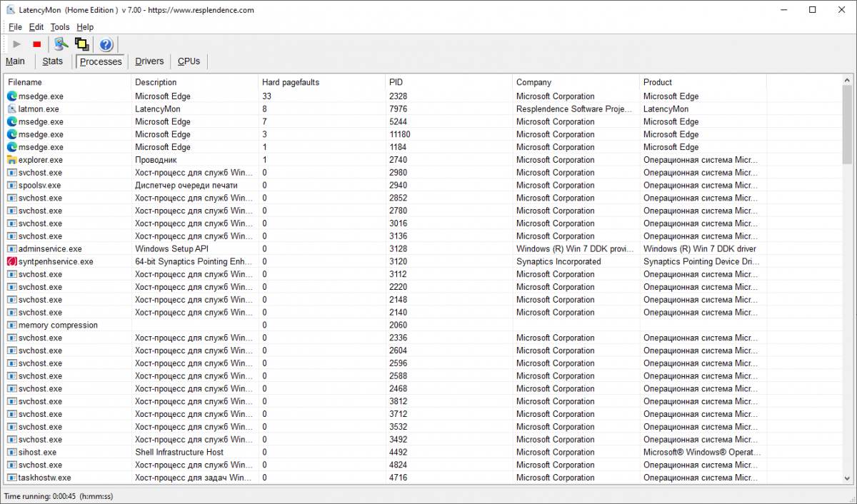Screen dimensions: 857x504
Task: Switch to the CPUs tab
Action: tap(189, 61)
